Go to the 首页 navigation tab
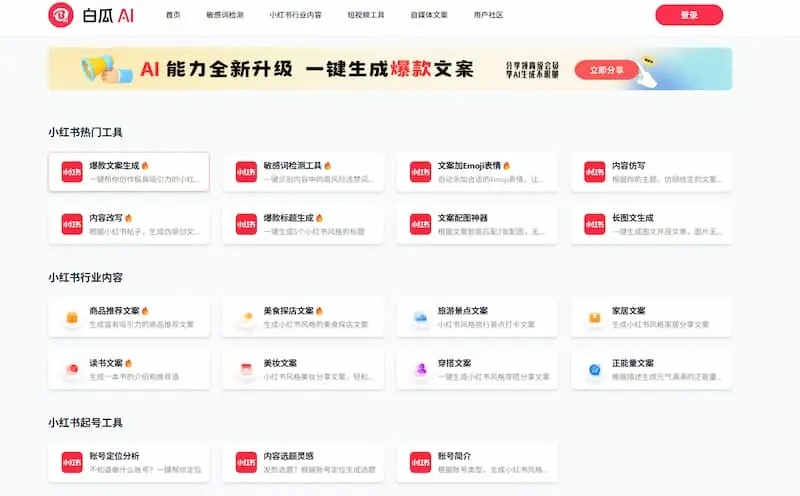 [174, 16]
